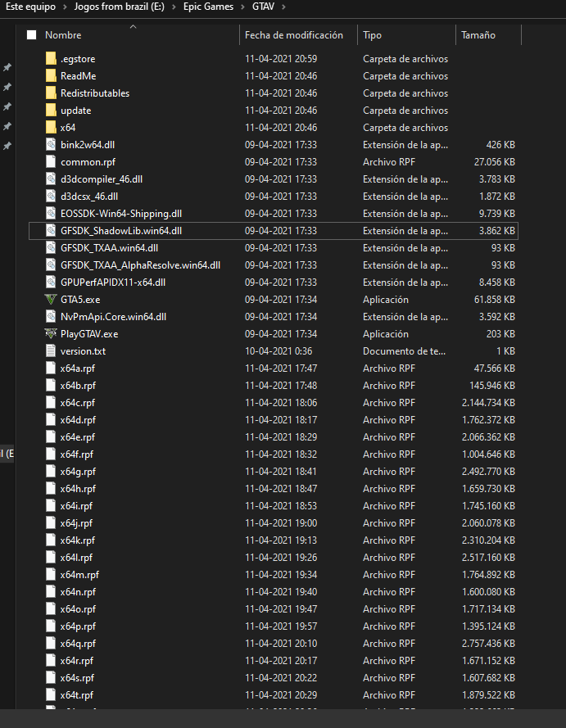This screenshot has height=728, width=566.
Task: Select the x64t.rpf file name
Action: click(77, 694)
